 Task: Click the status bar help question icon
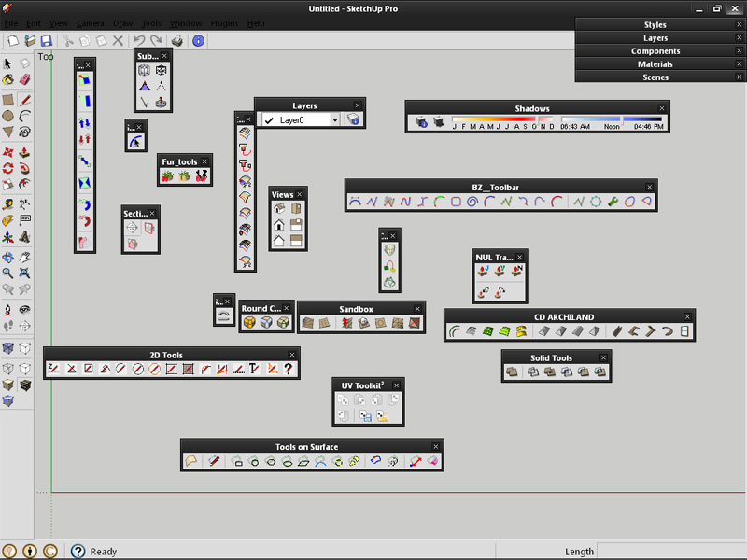click(x=78, y=551)
